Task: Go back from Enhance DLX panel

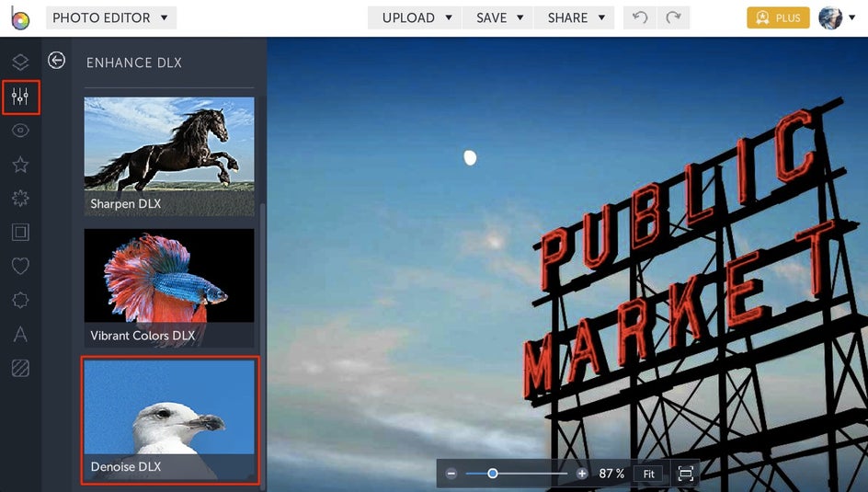Action: 56,60
